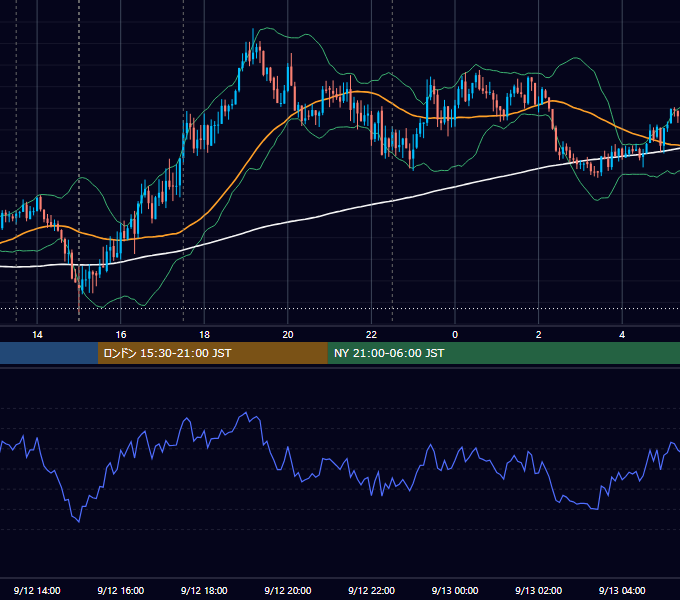Click the 4 hour label on the price chart axis
The height and width of the screenshot is (600, 680).
click(x=622, y=335)
